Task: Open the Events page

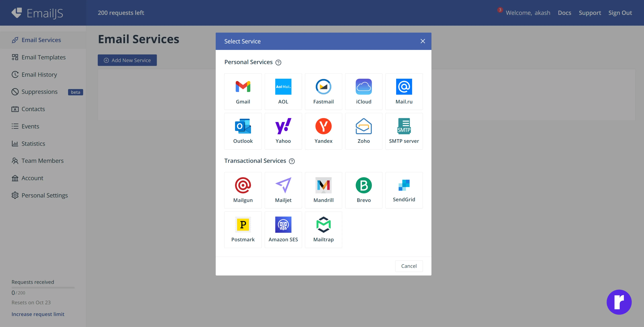Action: point(43,126)
